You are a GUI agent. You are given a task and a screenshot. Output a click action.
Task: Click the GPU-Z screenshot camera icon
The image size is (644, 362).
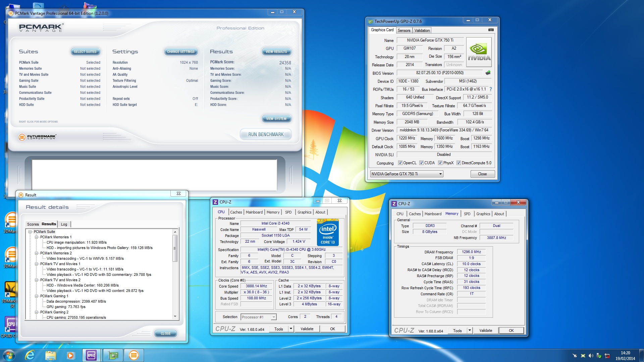tap(491, 30)
